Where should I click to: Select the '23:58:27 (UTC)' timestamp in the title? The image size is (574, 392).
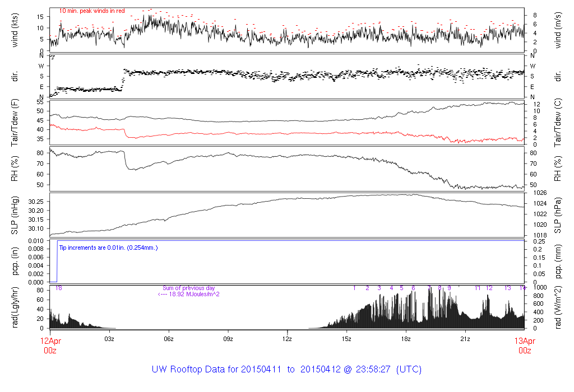tap(389, 370)
